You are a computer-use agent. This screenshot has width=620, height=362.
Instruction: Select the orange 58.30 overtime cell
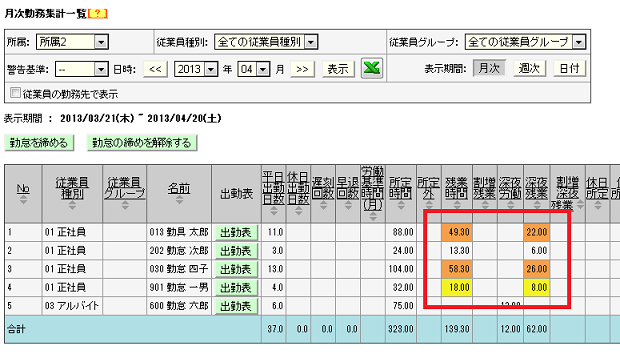456,269
